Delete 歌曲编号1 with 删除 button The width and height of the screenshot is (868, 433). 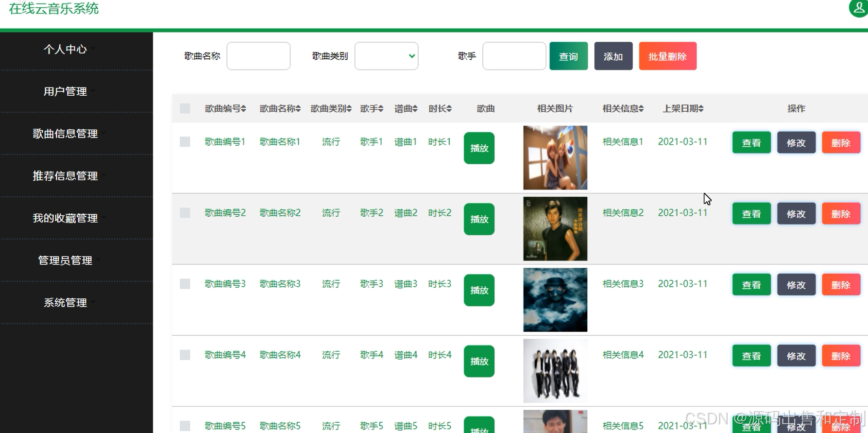841,142
